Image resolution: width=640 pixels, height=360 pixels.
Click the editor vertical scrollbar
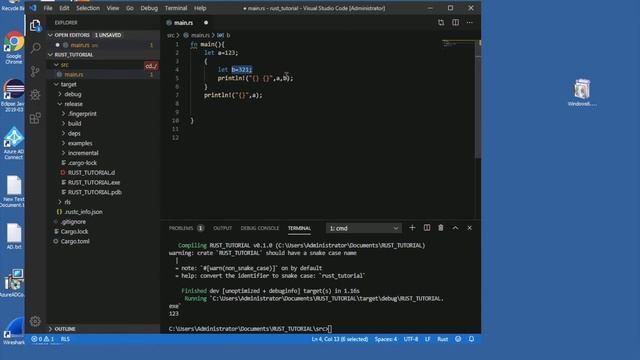coord(478,100)
